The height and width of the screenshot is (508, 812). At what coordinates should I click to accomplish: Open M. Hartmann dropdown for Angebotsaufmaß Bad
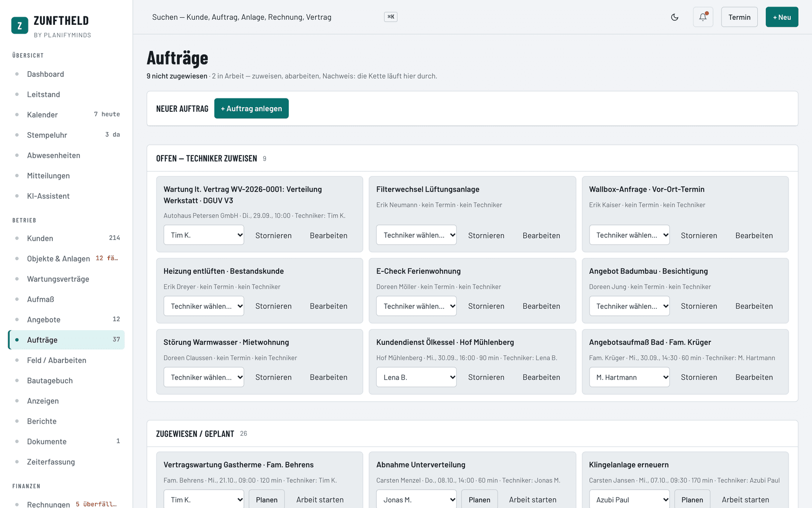coord(629,377)
